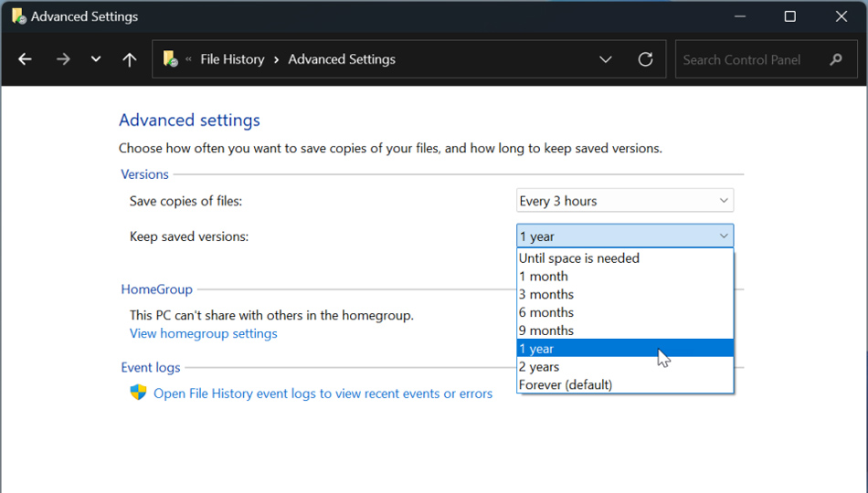Open File History event logs link
The height and width of the screenshot is (493, 868).
click(323, 393)
